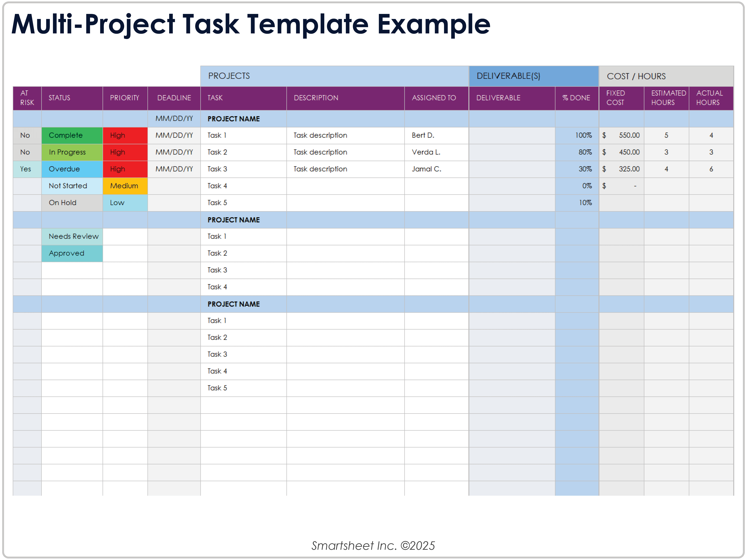Select the Approved status cell
Screen dimensions: 747x560
click(x=72, y=253)
